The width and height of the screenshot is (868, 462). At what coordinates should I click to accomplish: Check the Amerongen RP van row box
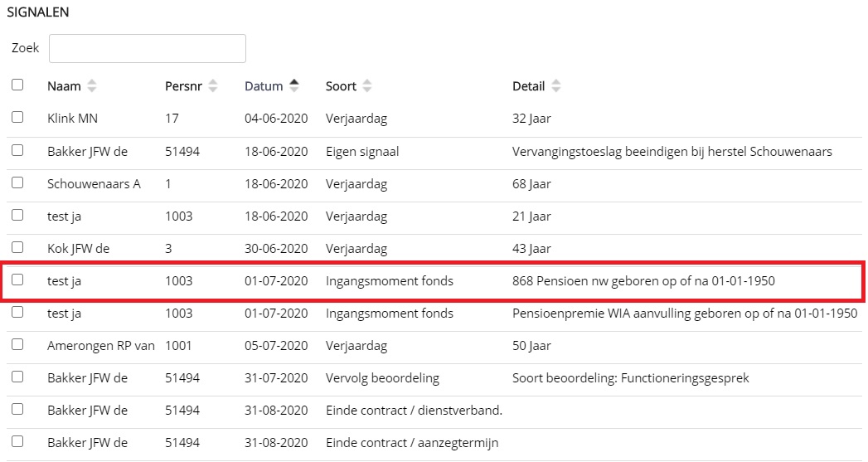[17, 344]
